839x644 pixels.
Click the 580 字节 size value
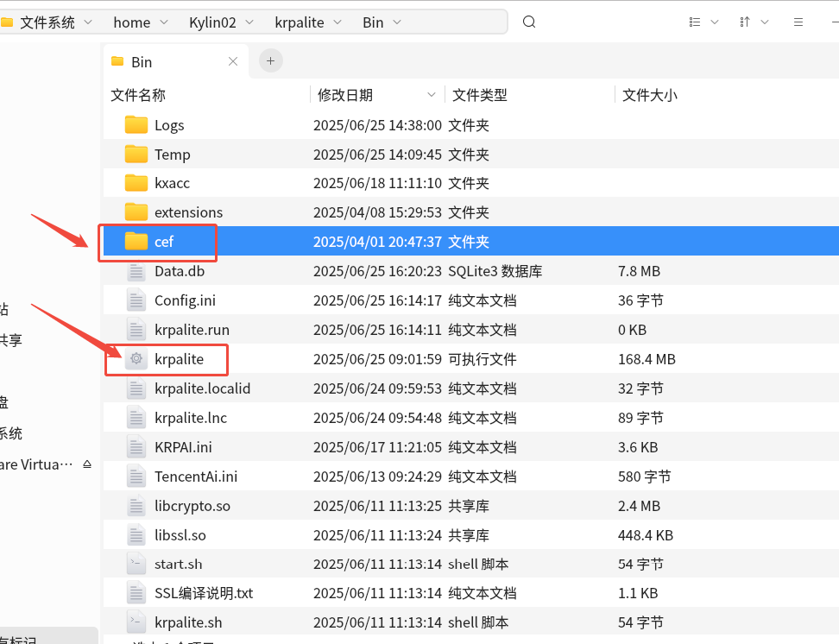point(644,477)
